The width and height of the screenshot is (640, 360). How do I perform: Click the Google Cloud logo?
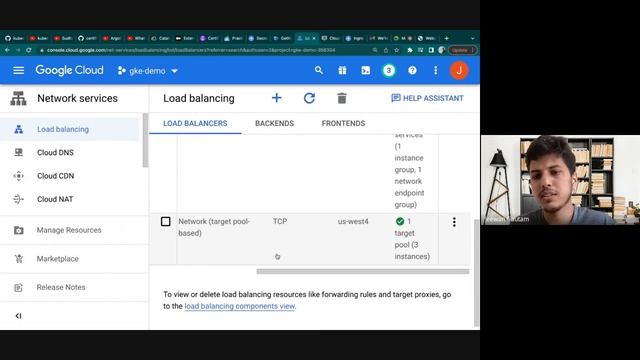pos(69,70)
